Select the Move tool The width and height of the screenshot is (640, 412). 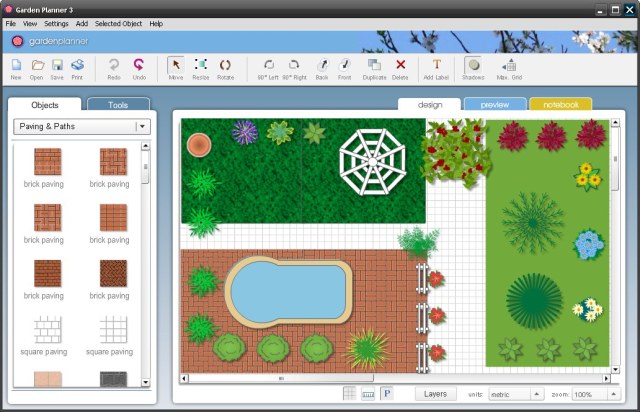click(x=176, y=68)
